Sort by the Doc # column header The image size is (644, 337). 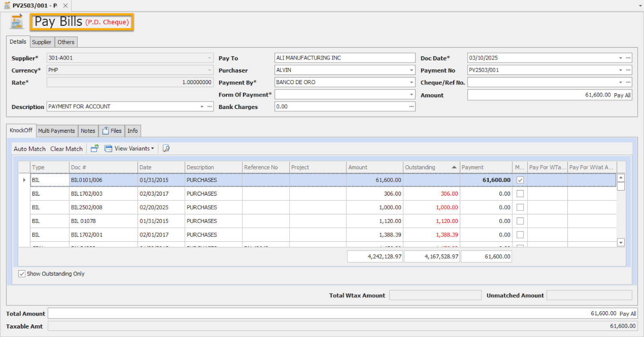pyautogui.click(x=103, y=167)
